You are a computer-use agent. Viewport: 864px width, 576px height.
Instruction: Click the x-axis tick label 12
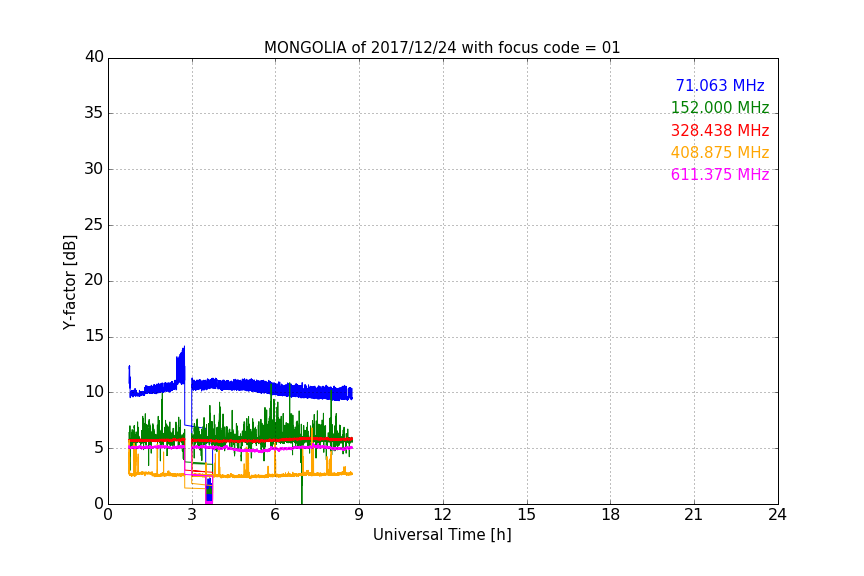(x=443, y=515)
